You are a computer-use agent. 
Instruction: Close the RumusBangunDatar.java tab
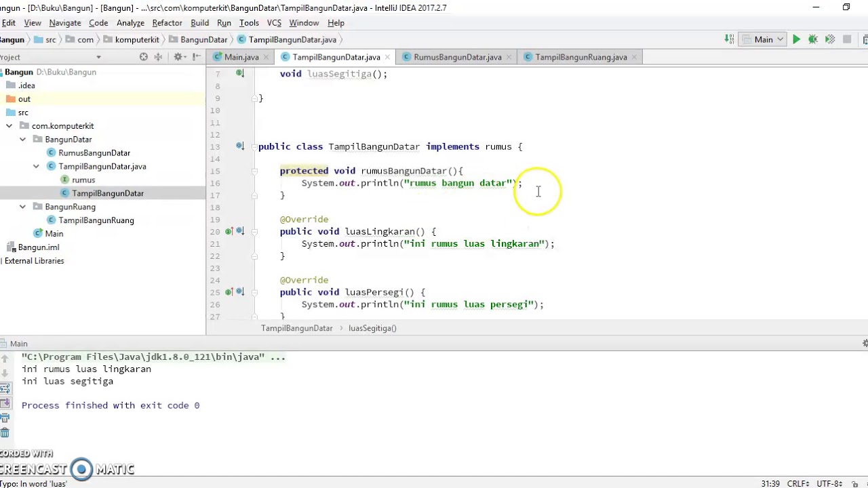[507, 57]
